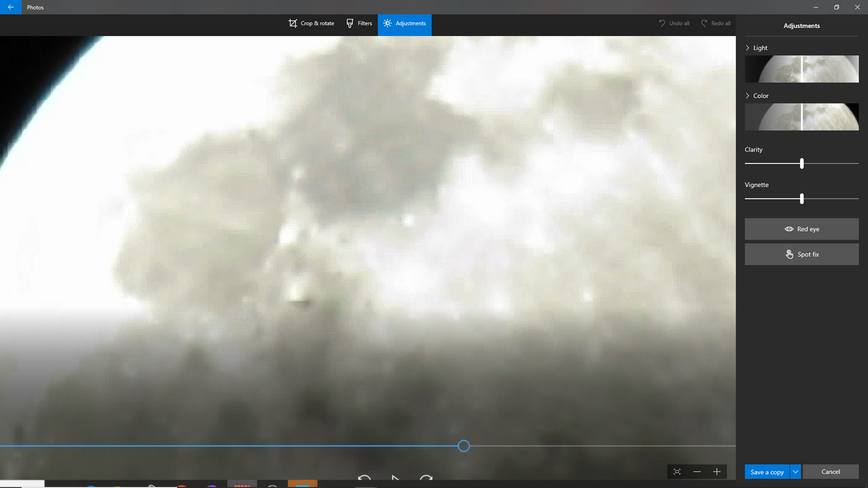Click the Light adjustment preview strip
The height and width of the screenshot is (488, 868).
(x=802, y=69)
